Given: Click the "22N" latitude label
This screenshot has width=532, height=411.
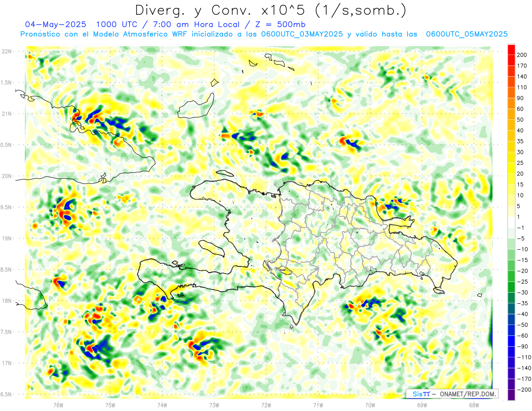Looking at the screenshot, I should (7, 51).
